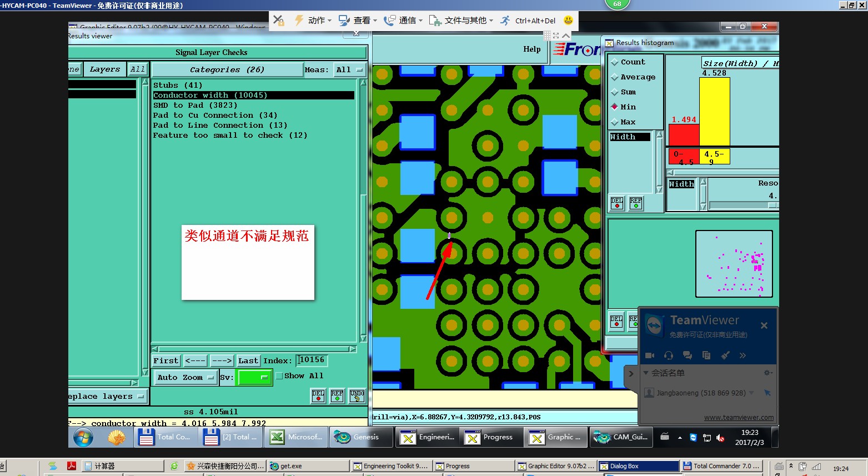Image resolution: width=868 pixels, height=476 pixels.
Task: Open TeamViewer 通信 menu
Action: (x=403, y=21)
